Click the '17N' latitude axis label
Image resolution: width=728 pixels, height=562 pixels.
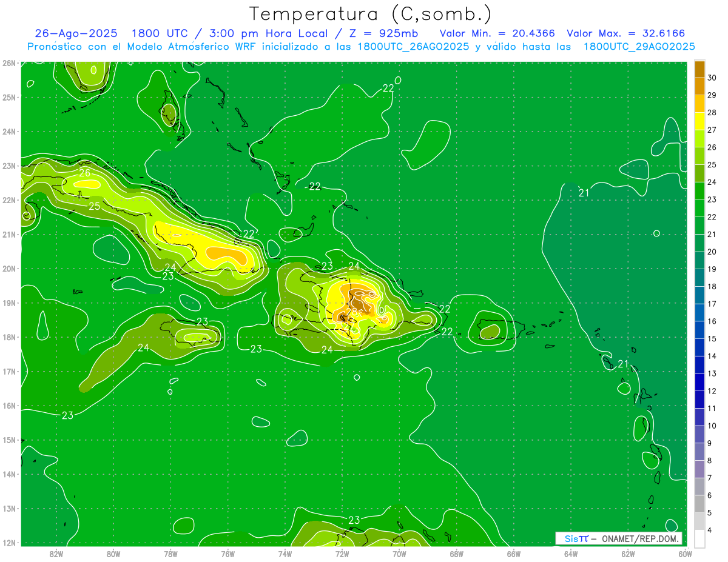(x=8, y=372)
